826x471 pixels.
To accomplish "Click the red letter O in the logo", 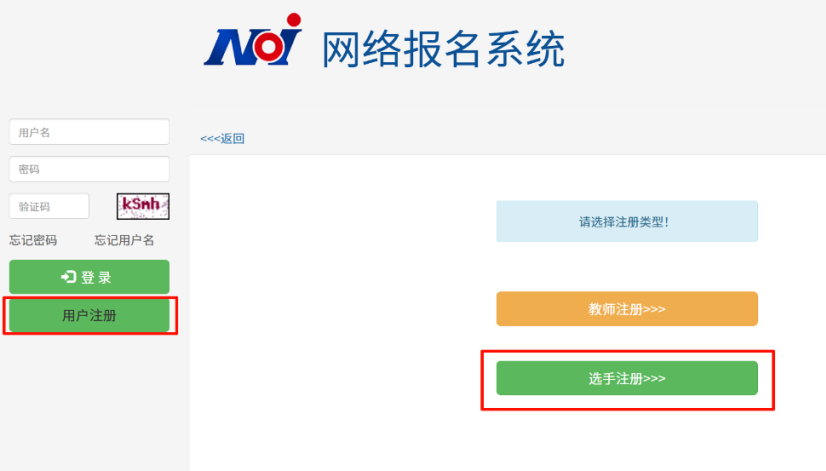I will (268, 46).
